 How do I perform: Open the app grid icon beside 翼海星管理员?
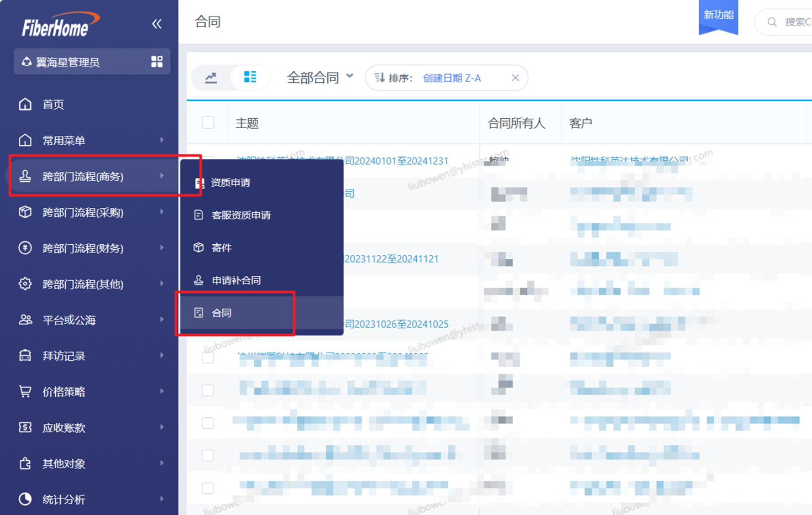coord(157,61)
